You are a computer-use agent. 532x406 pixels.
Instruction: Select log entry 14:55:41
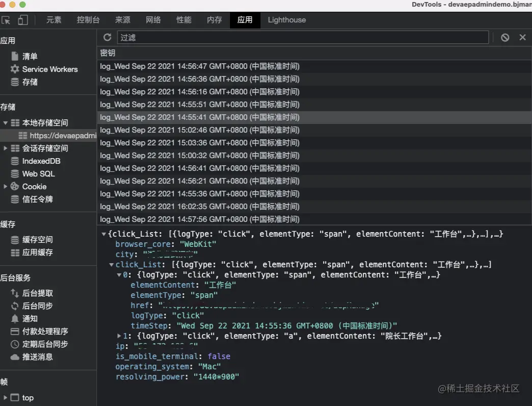click(x=314, y=117)
